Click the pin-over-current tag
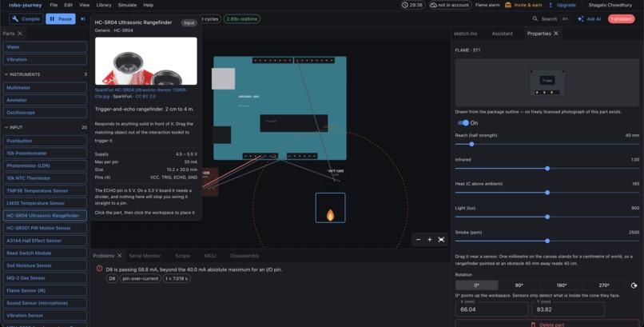The height and width of the screenshot is (327, 644). pyautogui.click(x=140, y=278)
